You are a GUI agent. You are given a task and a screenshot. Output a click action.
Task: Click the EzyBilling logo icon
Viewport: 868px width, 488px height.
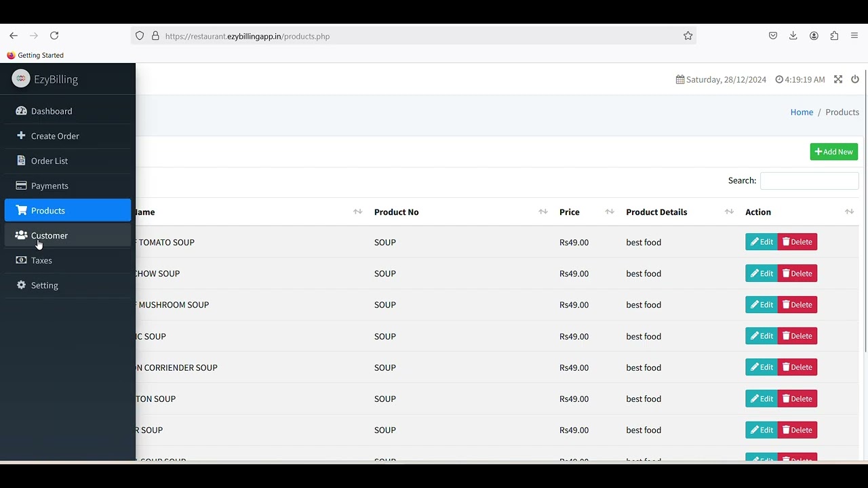click(21, 79)
